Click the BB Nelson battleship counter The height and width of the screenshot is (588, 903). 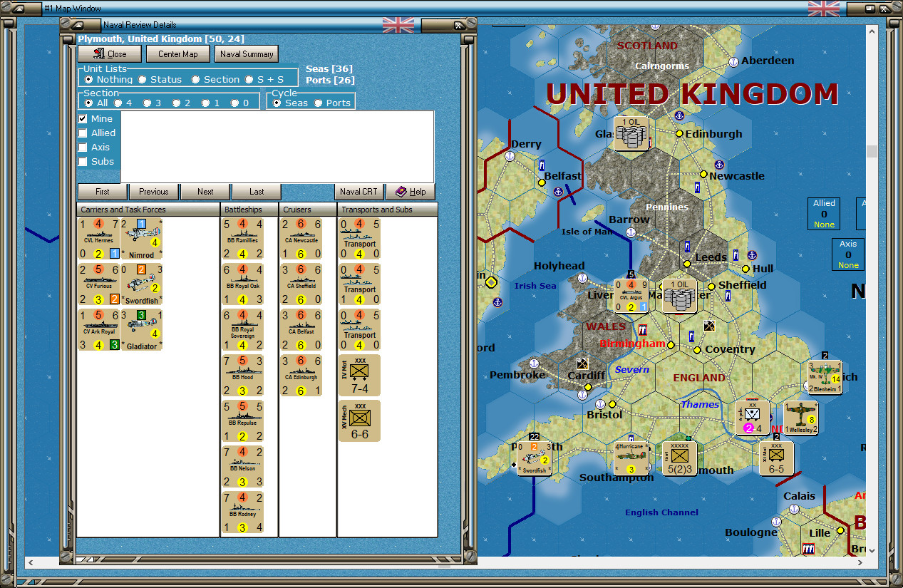click(242, 466)
